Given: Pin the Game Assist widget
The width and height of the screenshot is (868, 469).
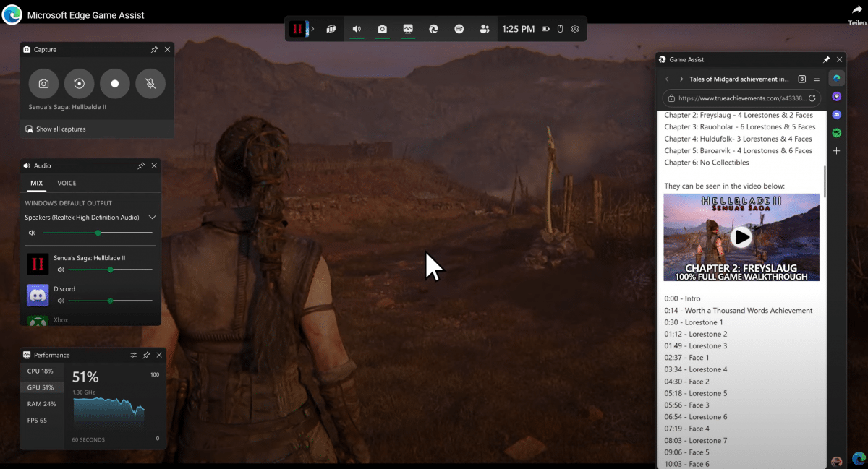Looking at the screenshot, I should [826, 59].
